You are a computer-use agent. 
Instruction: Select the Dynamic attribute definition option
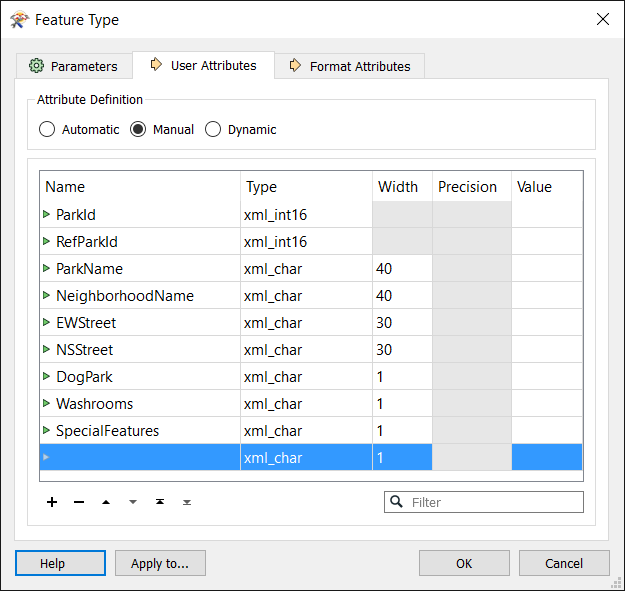coord(213,129)
